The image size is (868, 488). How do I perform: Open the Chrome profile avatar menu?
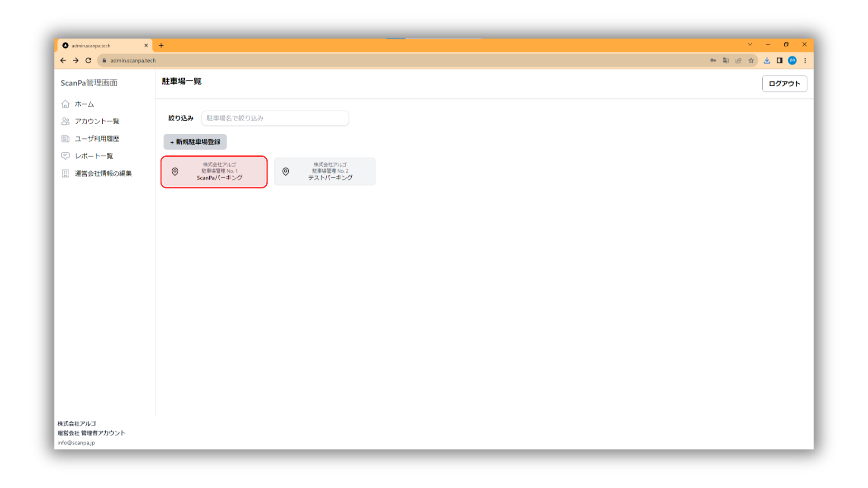tap(792, 61)
